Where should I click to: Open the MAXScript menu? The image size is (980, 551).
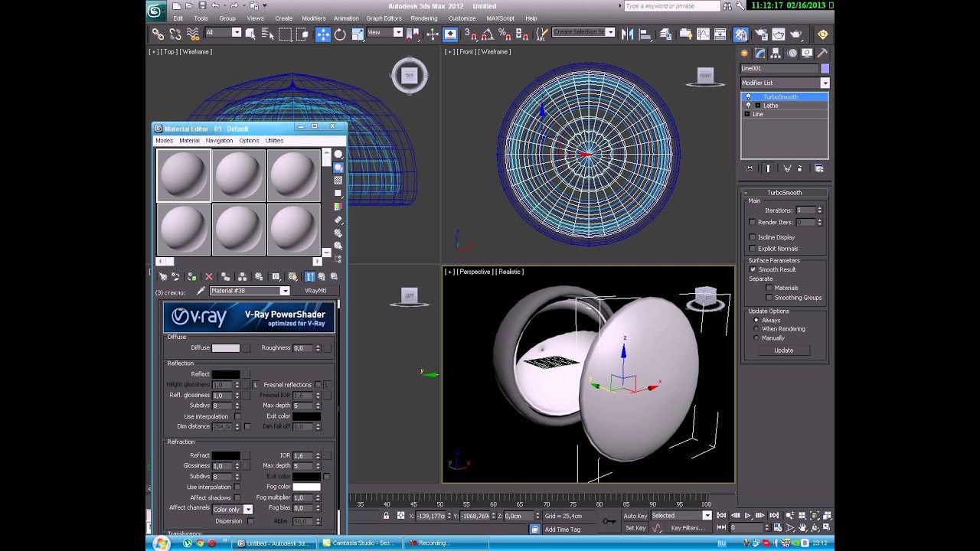(x=501, y=18)
